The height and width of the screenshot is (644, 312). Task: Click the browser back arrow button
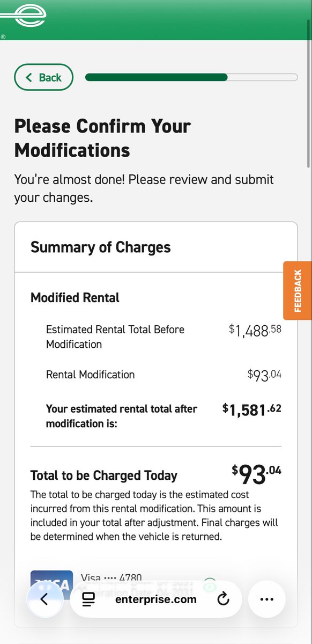[x=44, y=599]
